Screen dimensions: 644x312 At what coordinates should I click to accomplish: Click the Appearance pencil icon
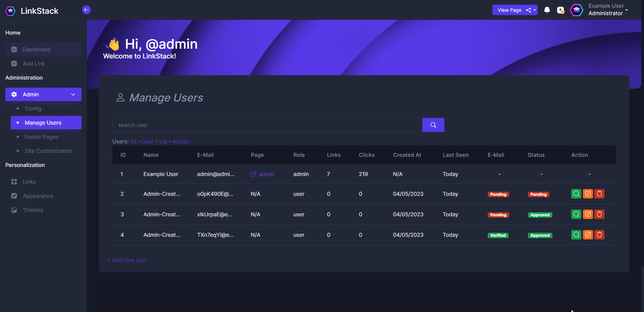[14, 196]
